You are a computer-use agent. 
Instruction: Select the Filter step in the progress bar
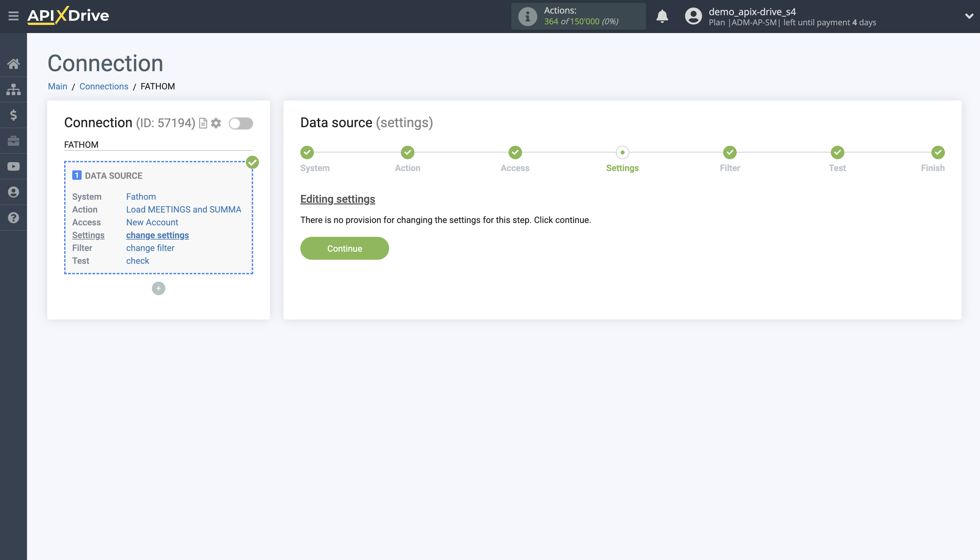pos(730,152)
